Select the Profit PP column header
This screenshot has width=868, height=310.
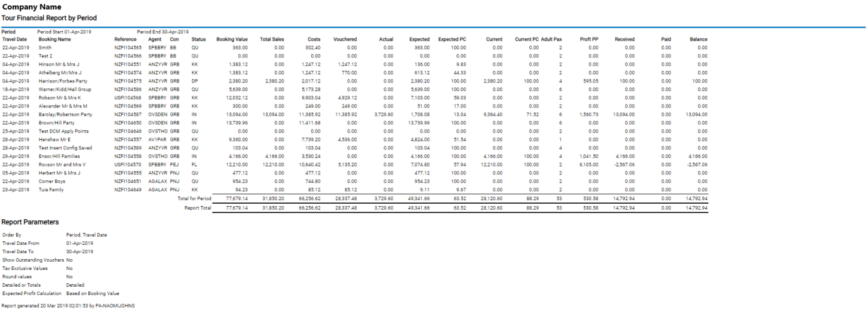[589, 39]
